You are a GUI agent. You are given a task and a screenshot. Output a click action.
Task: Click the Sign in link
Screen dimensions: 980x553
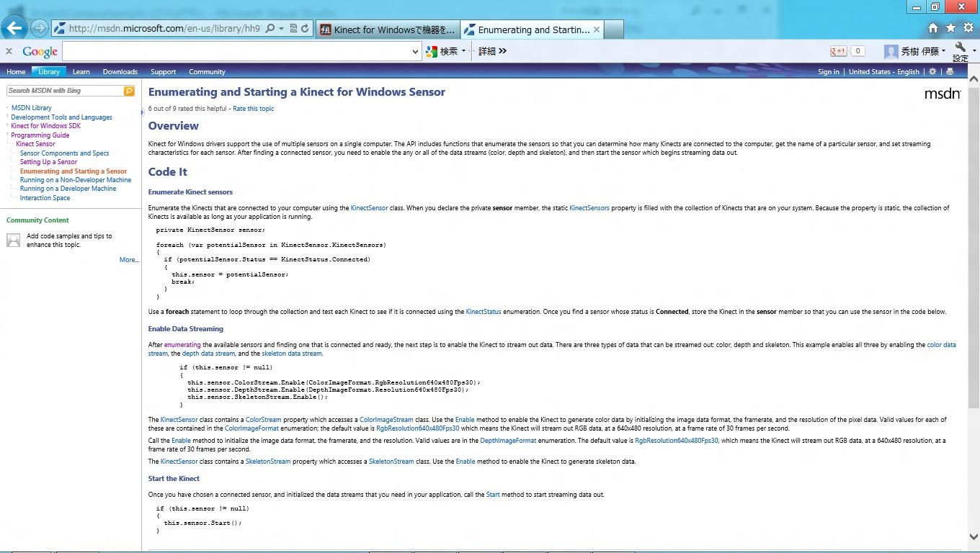(829, 72)
